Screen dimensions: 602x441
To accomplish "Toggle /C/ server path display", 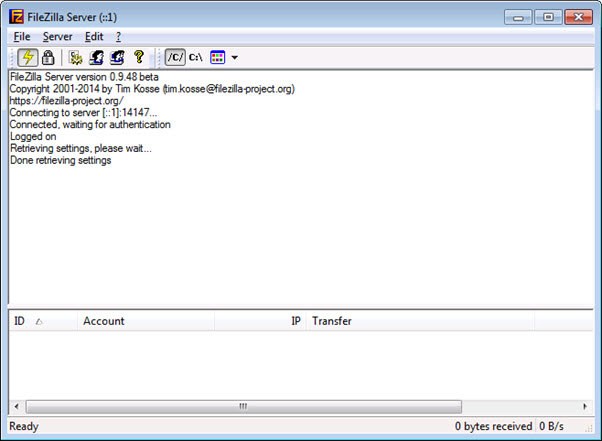I will 175,57.
